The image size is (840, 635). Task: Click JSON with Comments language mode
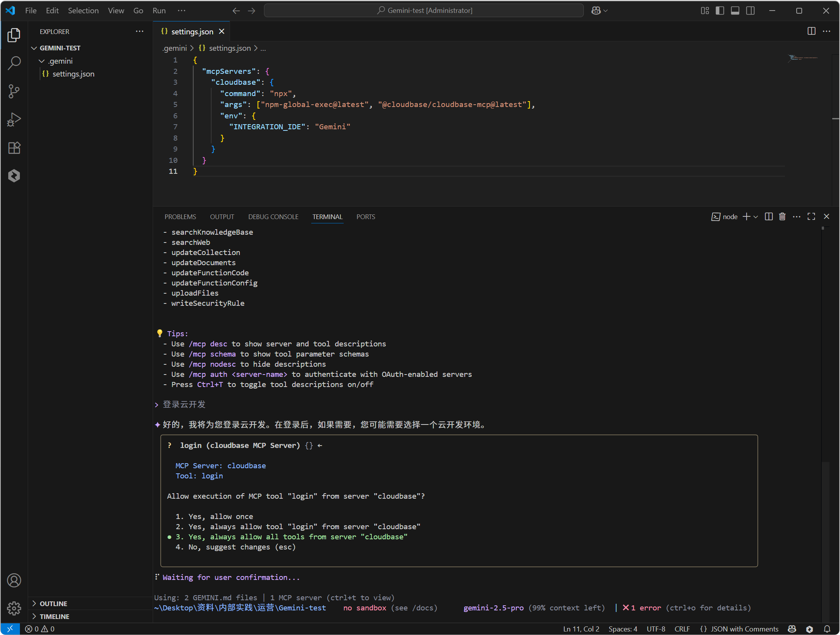coord(744,629)
